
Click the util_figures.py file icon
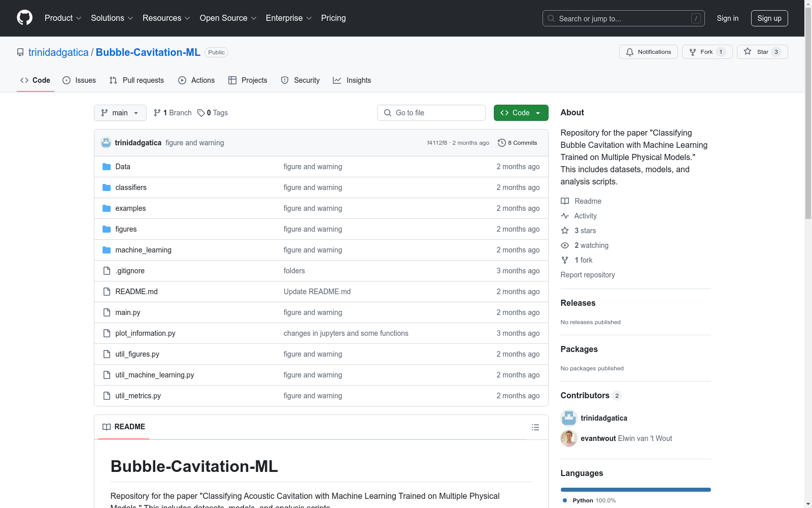pyautogui.click(x=107, y=354)
